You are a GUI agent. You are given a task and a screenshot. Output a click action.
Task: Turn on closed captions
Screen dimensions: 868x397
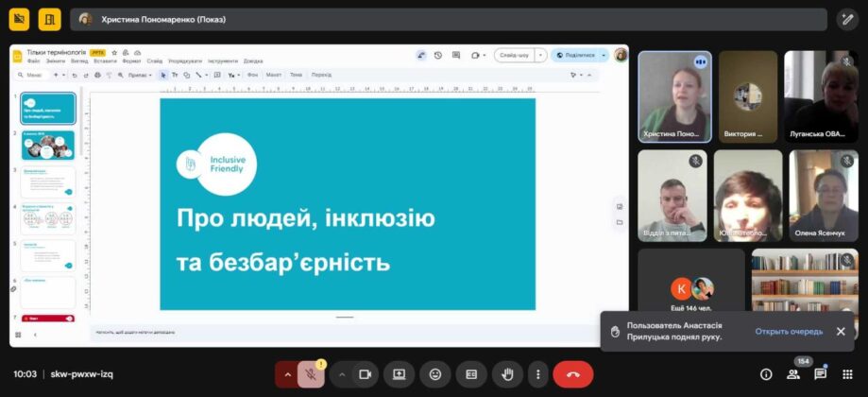click(x=471, y=373)
